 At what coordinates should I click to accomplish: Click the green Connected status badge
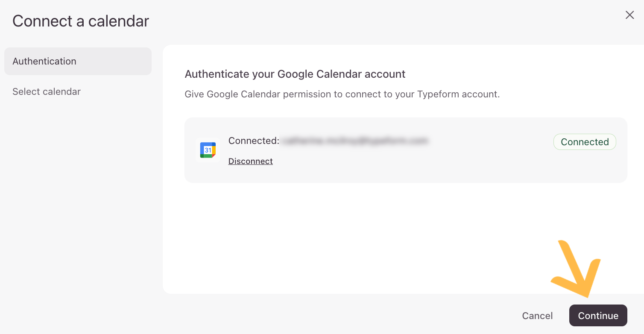(584, 142)
